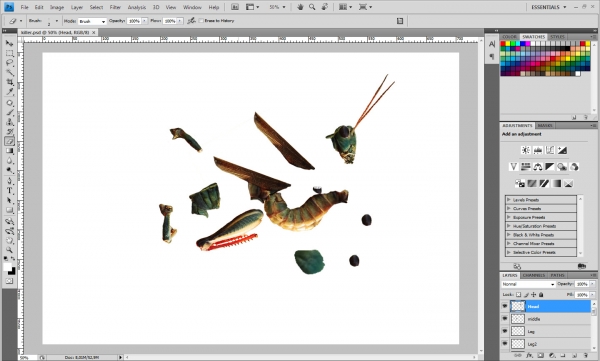Select the Horizontal Type tool
This screenshot has height=361, width=600.
[9, 191]
